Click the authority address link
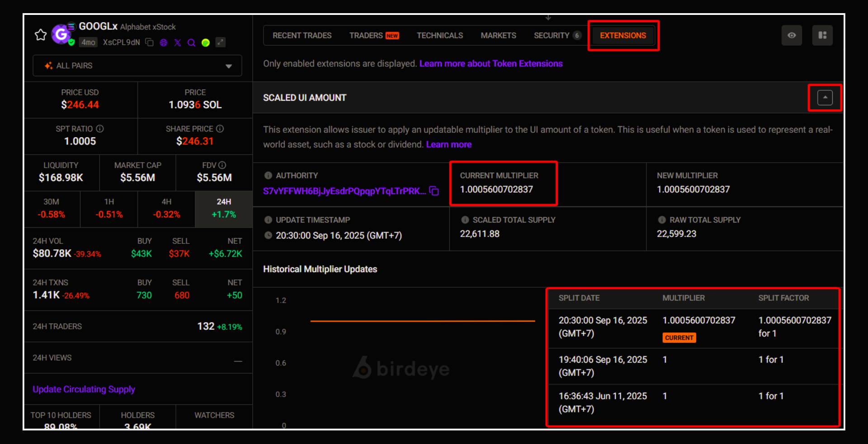Viewport: 868px width, 444px height. point(344,191)
